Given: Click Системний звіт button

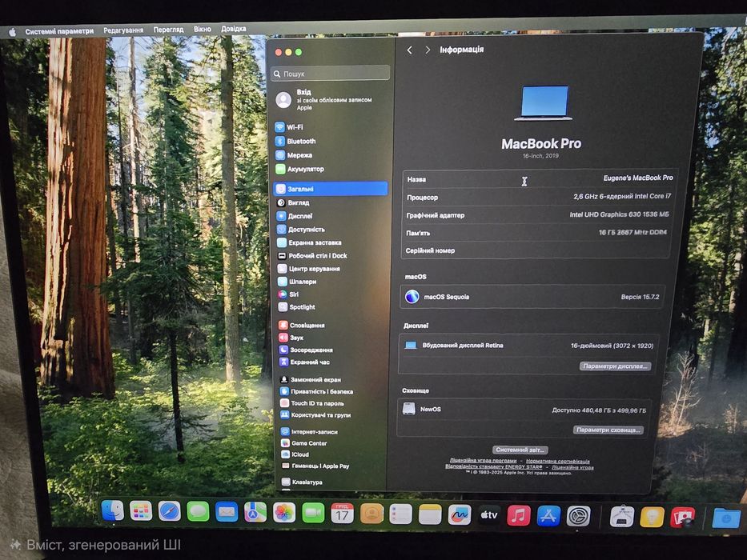Looking at the screenshot, I should (520, 450).
